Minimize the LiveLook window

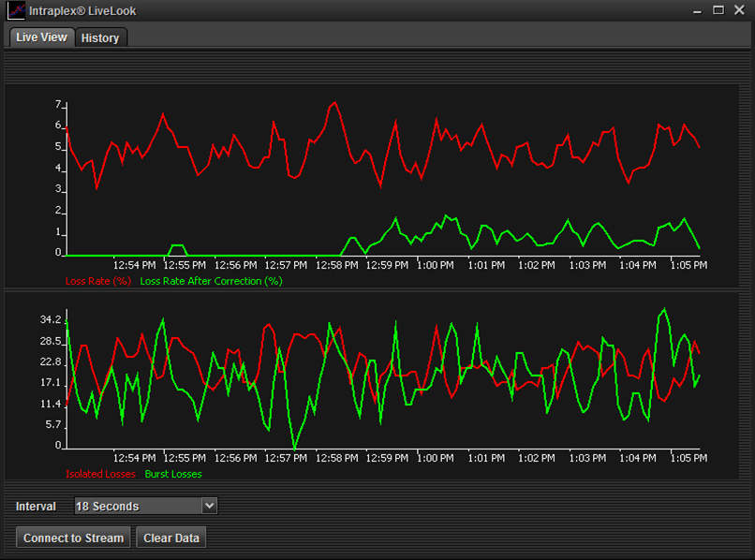[x=696, y=10]
